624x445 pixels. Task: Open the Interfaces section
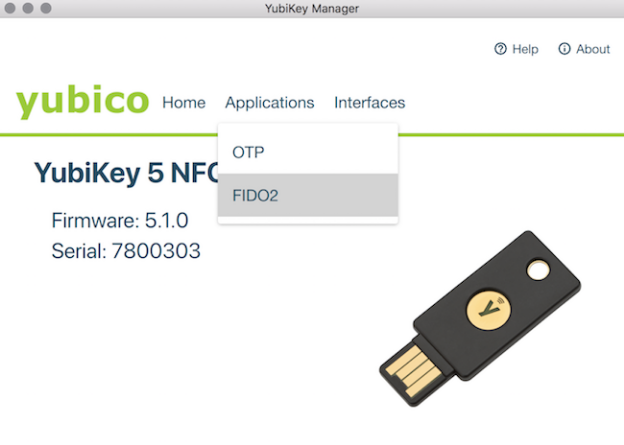(x=369, y=102)
